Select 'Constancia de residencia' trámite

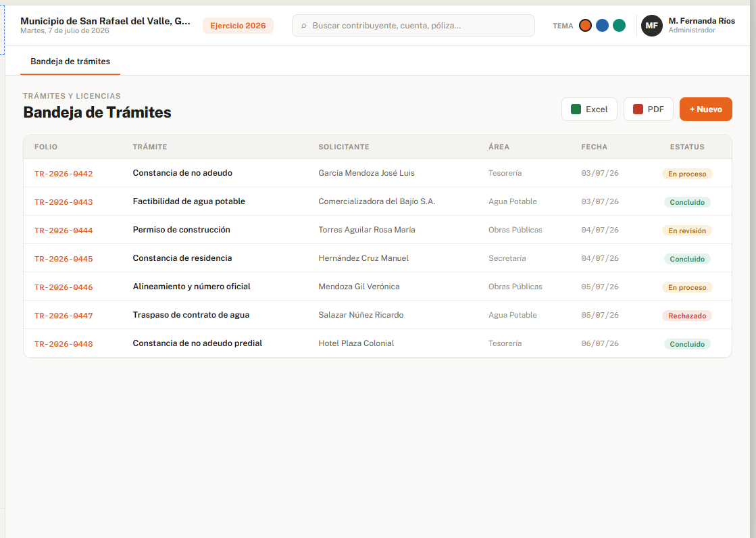pos(182,258)
